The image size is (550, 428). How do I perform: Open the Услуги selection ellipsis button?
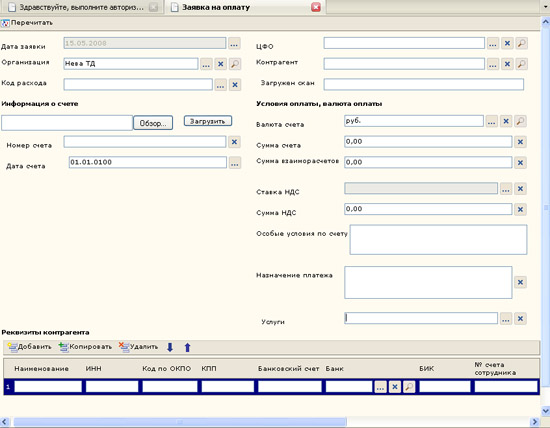(x=506, y=319)
